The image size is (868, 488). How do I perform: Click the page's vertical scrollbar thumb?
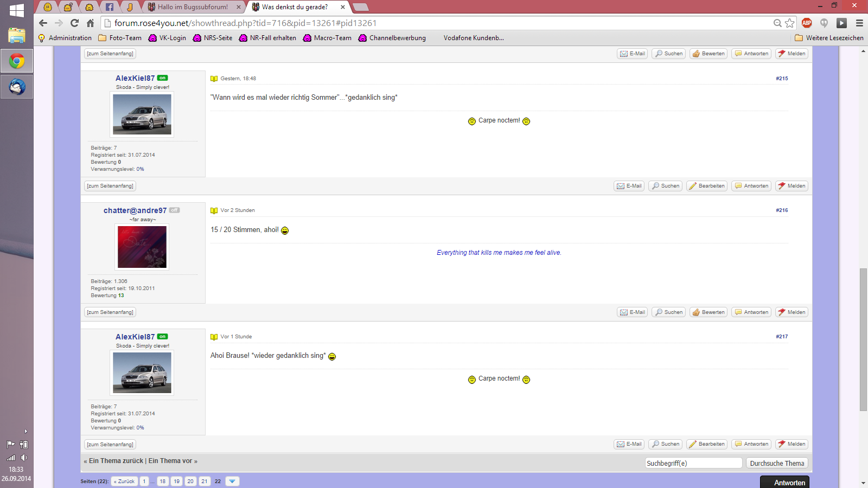coord(863,339)
